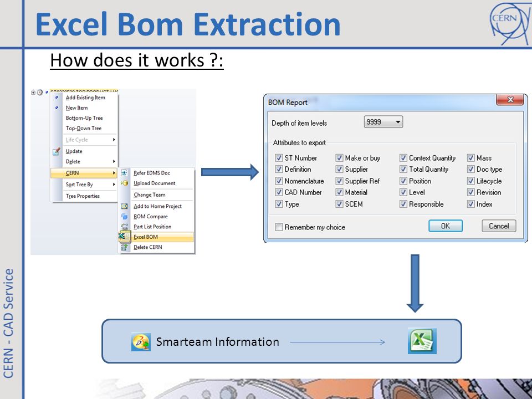Screen dimensions: 532x399
Task: Uncheck the Supplier attribute
Action: [339, 169]
